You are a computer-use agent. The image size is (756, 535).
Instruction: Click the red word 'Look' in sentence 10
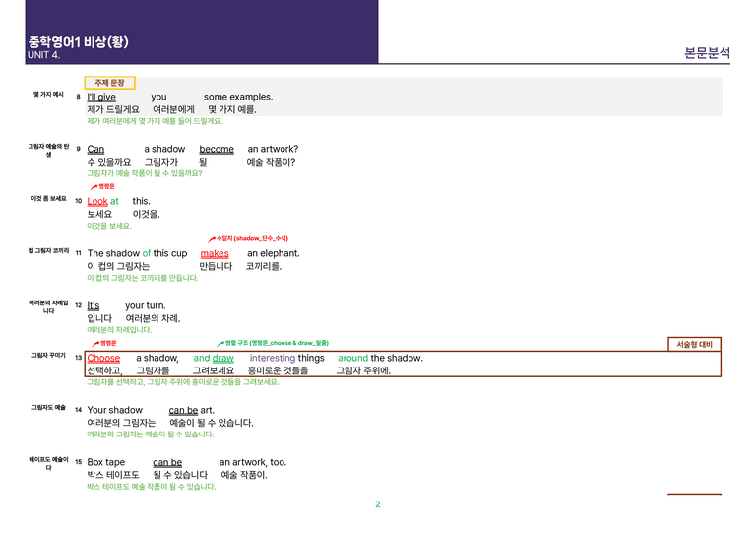(97, 201)
